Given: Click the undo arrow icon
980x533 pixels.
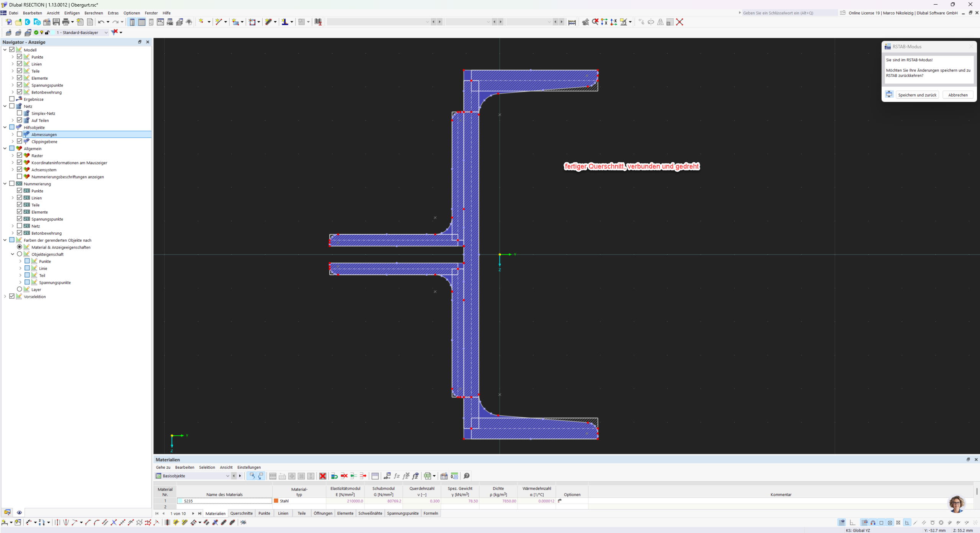Looking at the screenshot, I should click(x=101, y=22).
